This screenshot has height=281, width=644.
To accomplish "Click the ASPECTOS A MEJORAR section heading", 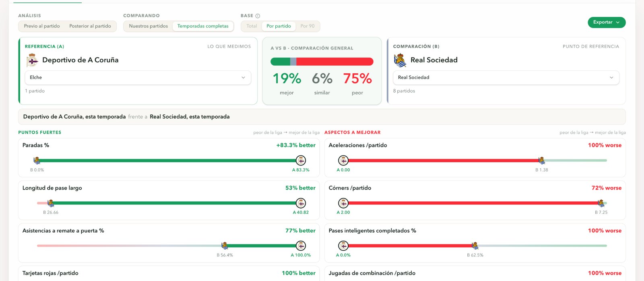I will [353, 132].
